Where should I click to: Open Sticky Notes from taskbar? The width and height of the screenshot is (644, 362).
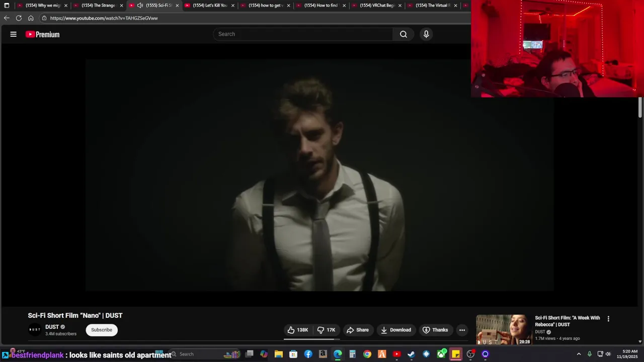tap(456, 354)
